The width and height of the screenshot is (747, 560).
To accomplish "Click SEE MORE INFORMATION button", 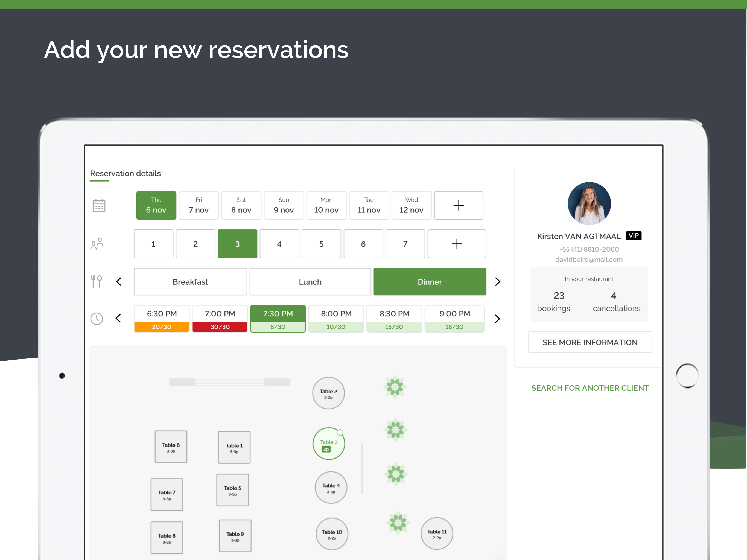I will click(x=590, y=342).
